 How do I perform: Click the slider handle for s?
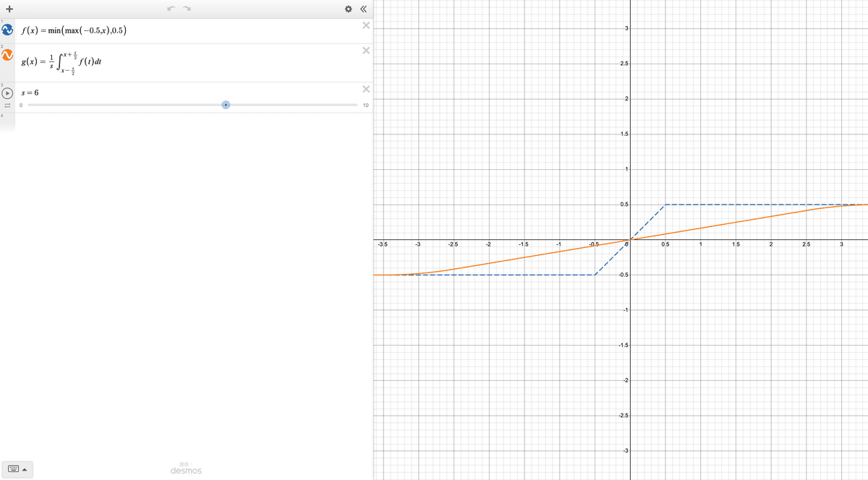(226, 104)
